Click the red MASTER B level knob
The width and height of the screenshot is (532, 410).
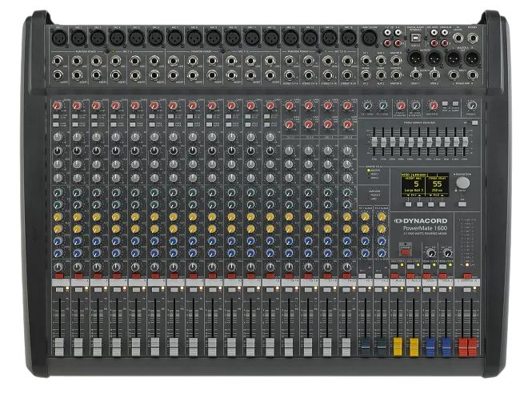[433, 105]
